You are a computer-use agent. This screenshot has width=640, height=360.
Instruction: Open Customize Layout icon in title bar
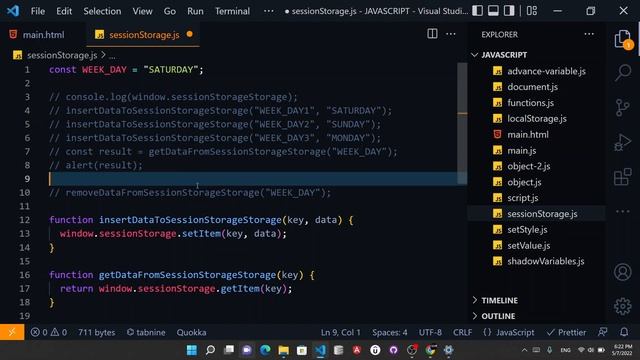(532, 11)
